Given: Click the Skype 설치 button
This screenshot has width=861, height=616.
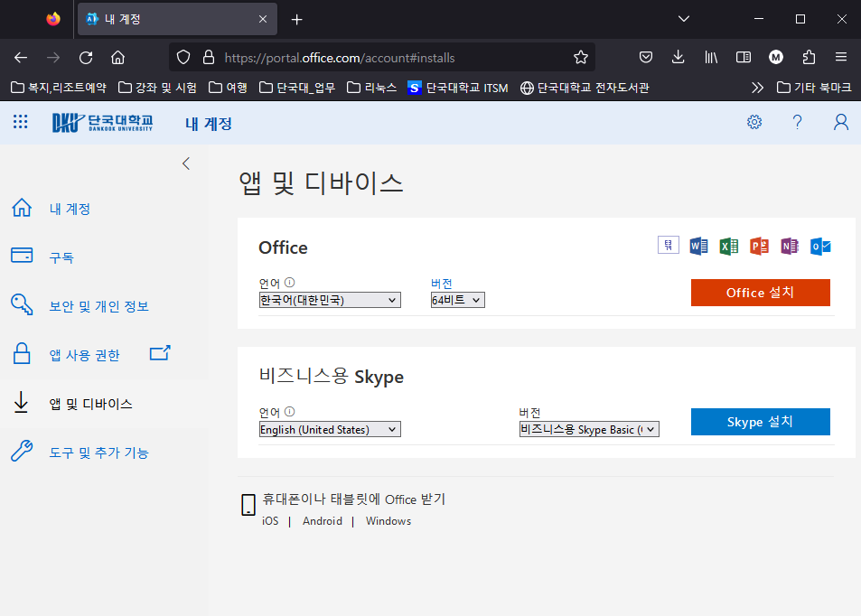Looking at the screenshot, I should [x=761, y=422].
